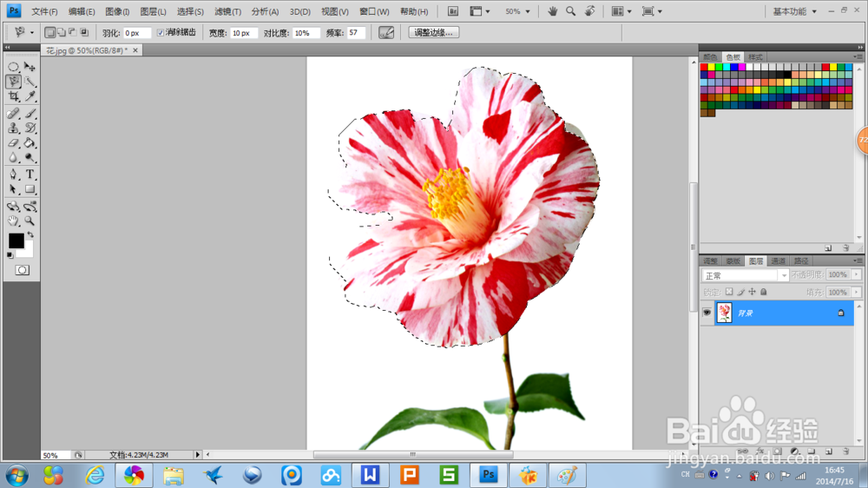
Task: Launch Adobe Bridge from top bar
Action: pyautogui.click(x=452, y=11)
